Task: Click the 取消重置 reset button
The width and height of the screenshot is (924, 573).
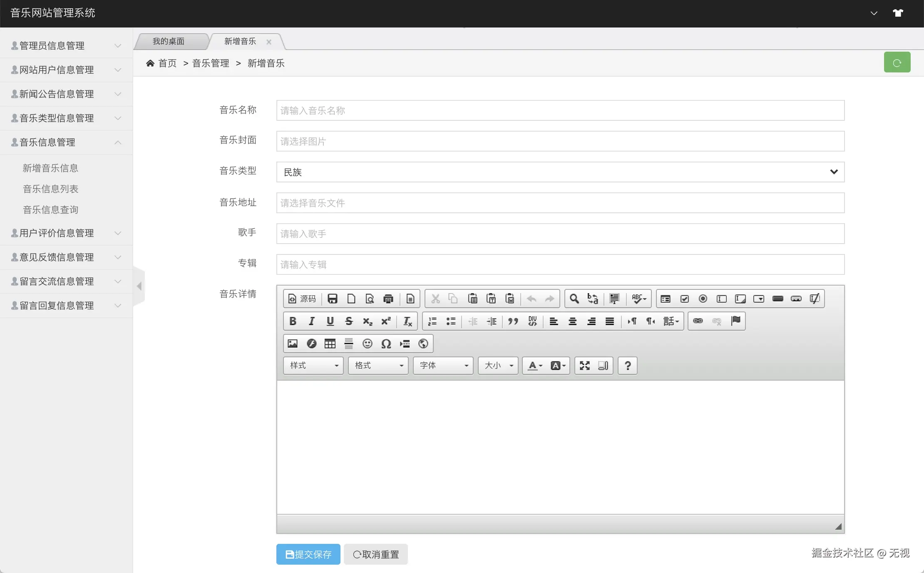Action: click(x=375, y=554)
